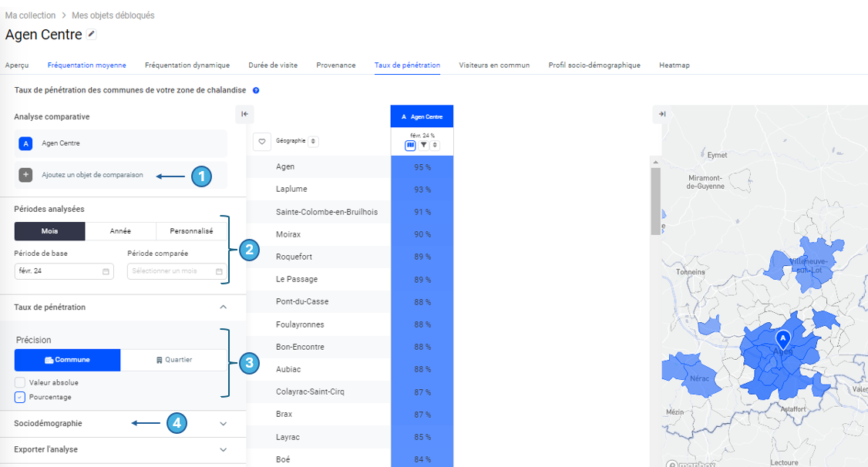Expand the Sociodémographie section
868x467 pixels.
pos(223,423)
